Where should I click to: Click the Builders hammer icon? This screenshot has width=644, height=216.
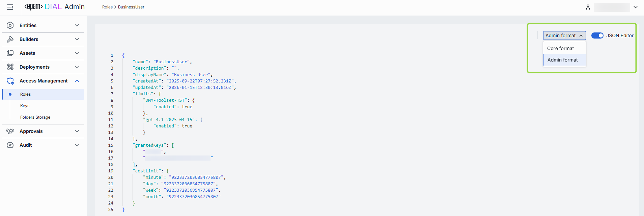coord(10,39)
